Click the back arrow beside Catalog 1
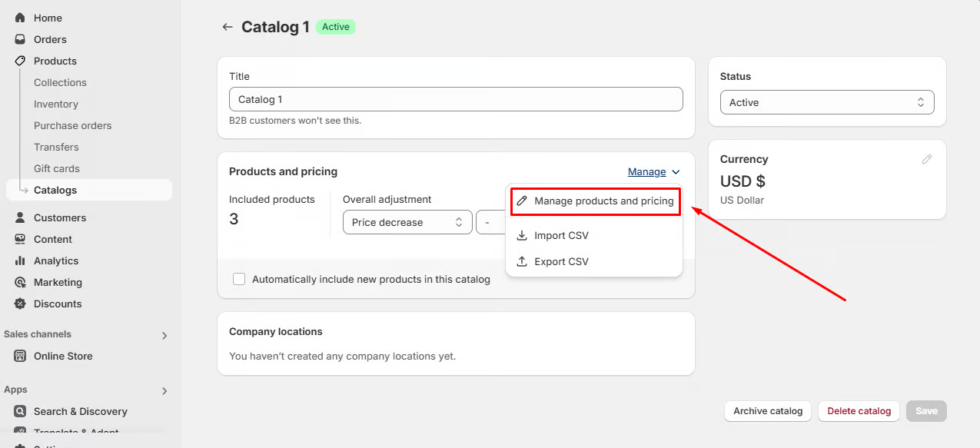980x448 pixels. [227, 27]
